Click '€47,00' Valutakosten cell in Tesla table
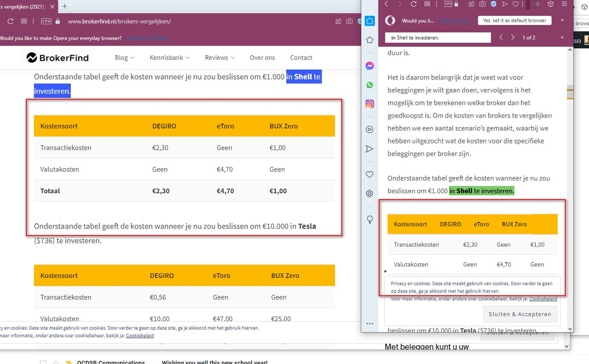 (x=223, y=318)
